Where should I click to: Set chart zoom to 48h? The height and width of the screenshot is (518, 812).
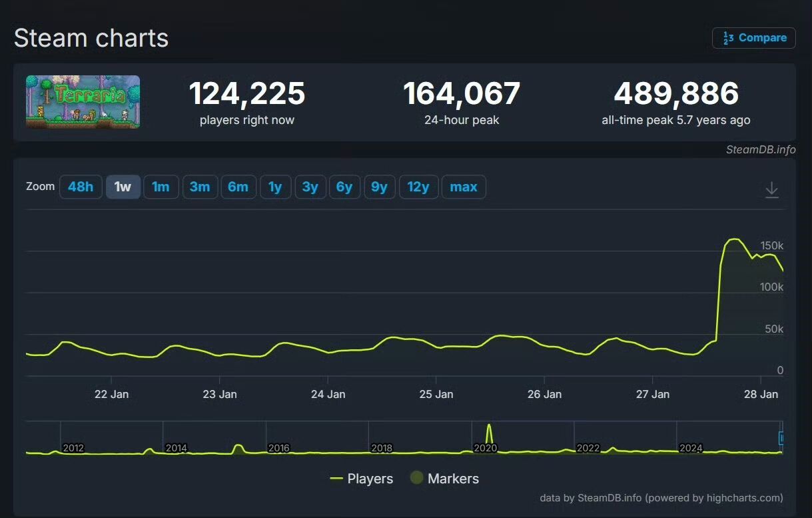tap(81, 187)
